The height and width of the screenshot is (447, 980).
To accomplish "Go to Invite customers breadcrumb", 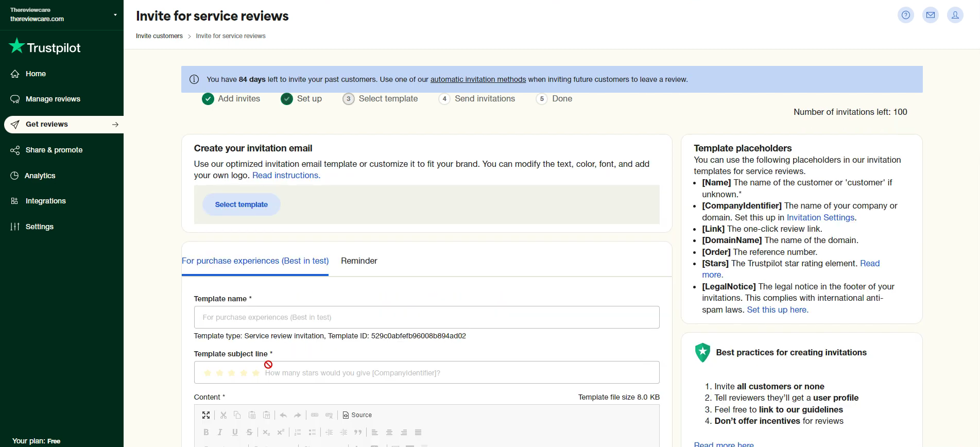I will 159,36.
